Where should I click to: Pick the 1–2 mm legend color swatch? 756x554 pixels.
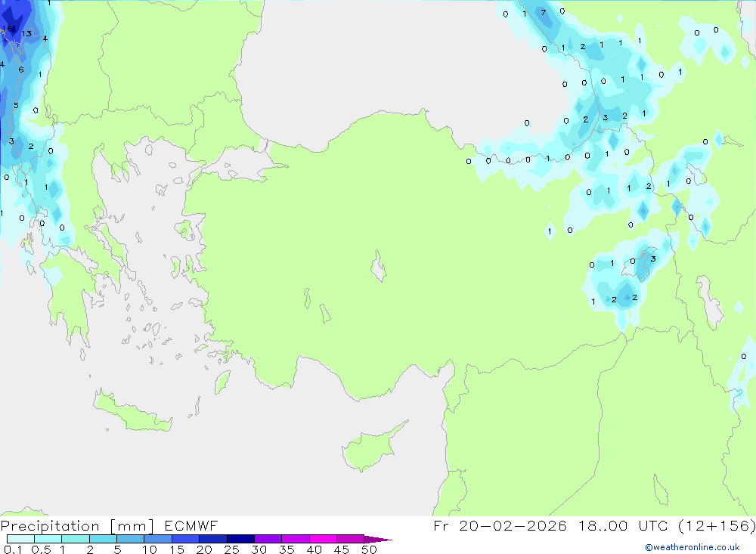[x=76, y=539]
